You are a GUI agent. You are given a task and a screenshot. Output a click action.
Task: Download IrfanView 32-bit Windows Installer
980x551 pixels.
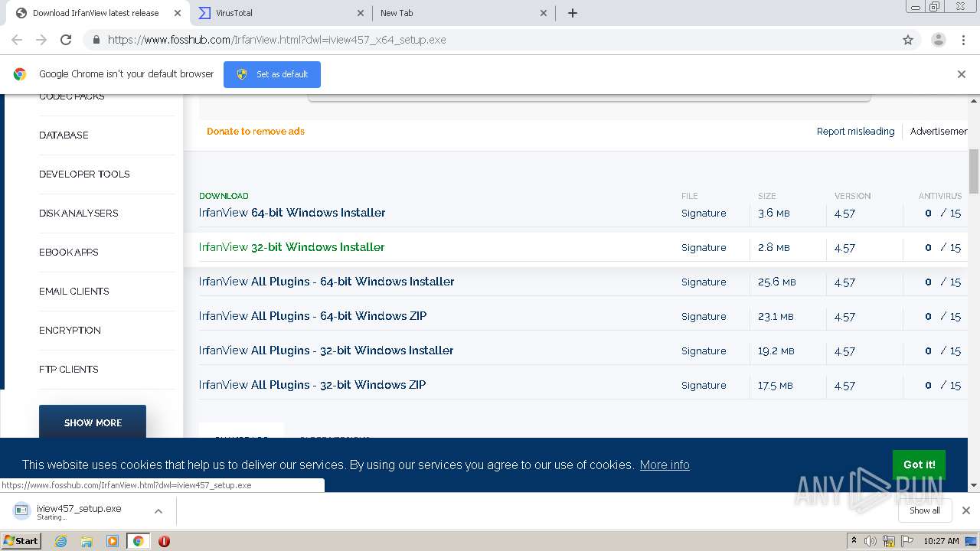[292, 247]
